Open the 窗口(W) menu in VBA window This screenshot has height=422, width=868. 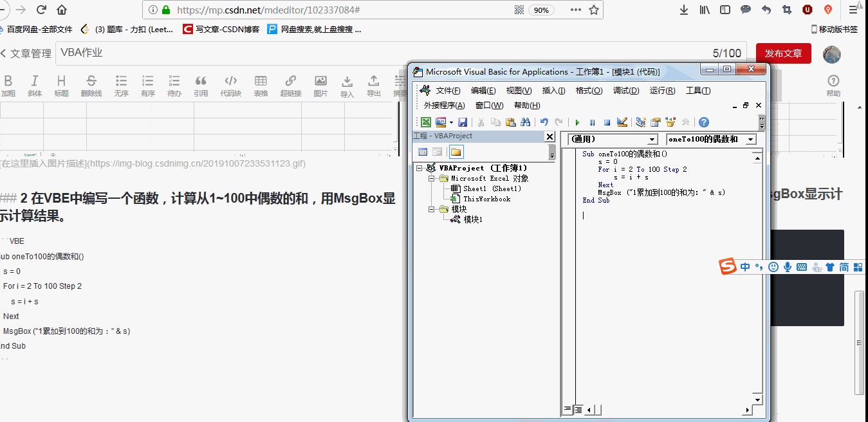tap(490, 105)
